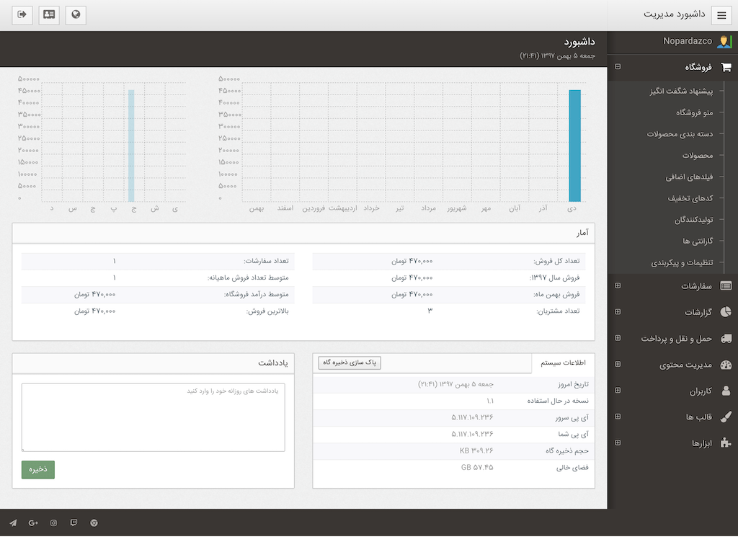This screenshot has height=560, width=738.
Task: Expand the سفارشات sidebar section
Action: 618,286
